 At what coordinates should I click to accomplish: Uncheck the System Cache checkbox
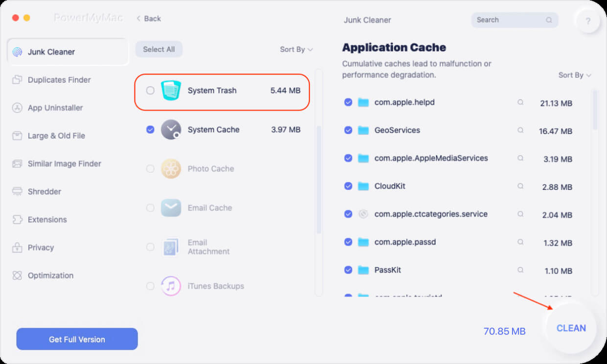tap(150, 130)
